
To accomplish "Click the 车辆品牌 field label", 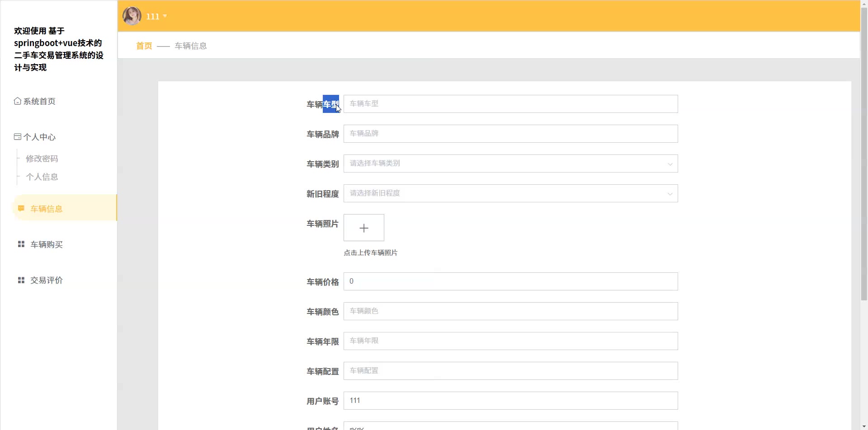I will 323,134.
